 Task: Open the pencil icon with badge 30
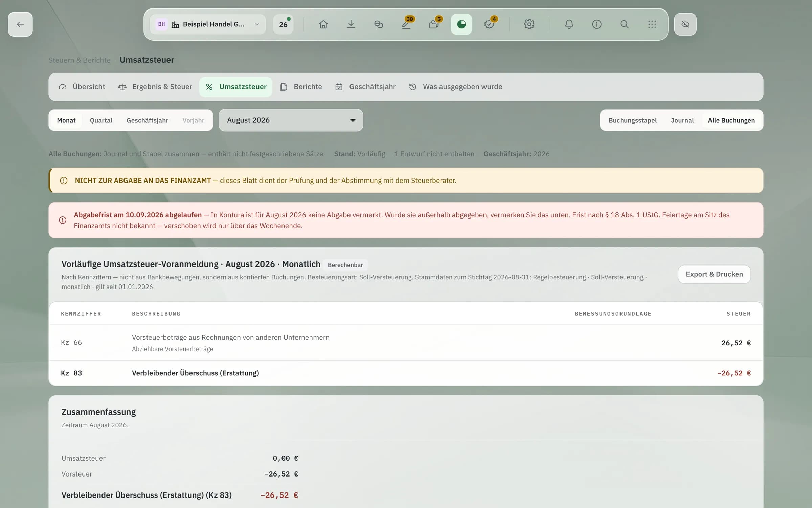(x=406, y=24)
